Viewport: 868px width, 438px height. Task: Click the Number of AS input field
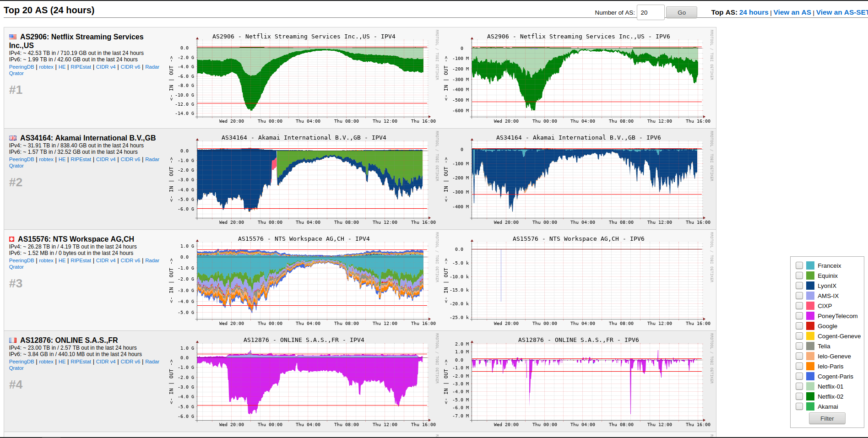point(651,12)
